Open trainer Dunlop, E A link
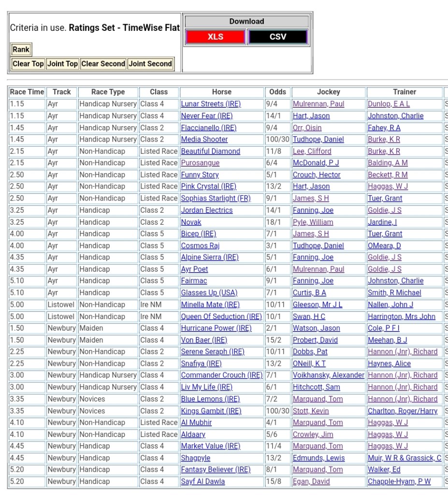Image resolution: width=448 pixels, height=495 pixels. pos(389,104)
